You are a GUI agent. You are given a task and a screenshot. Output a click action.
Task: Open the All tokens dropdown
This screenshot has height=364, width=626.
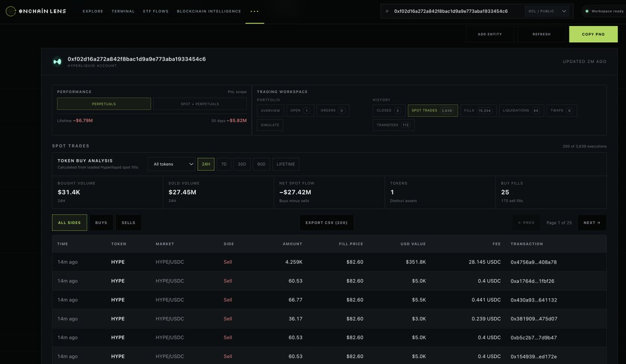[x=172, y=164]
